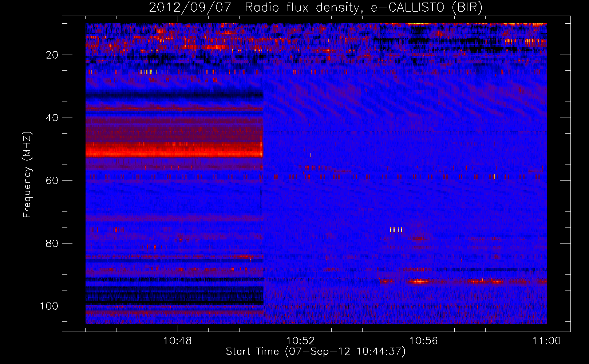Click the plot title date 2012/09/07

click(x=190, y=7)
